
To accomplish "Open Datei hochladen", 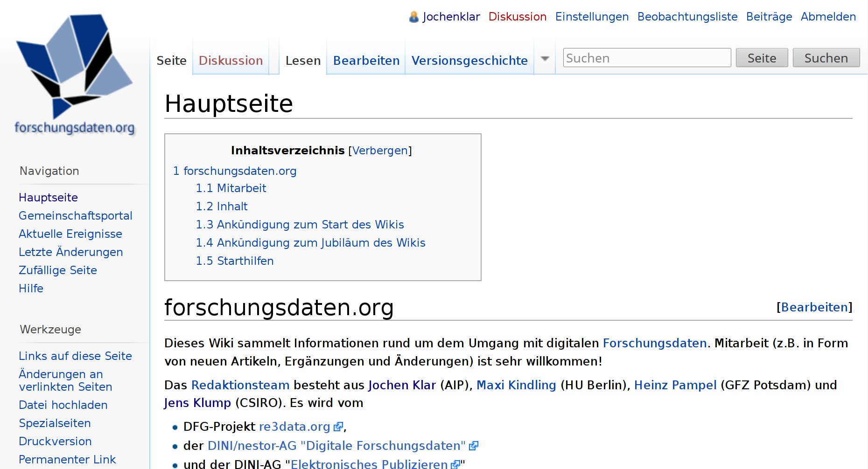I will (x=63, y=405).
